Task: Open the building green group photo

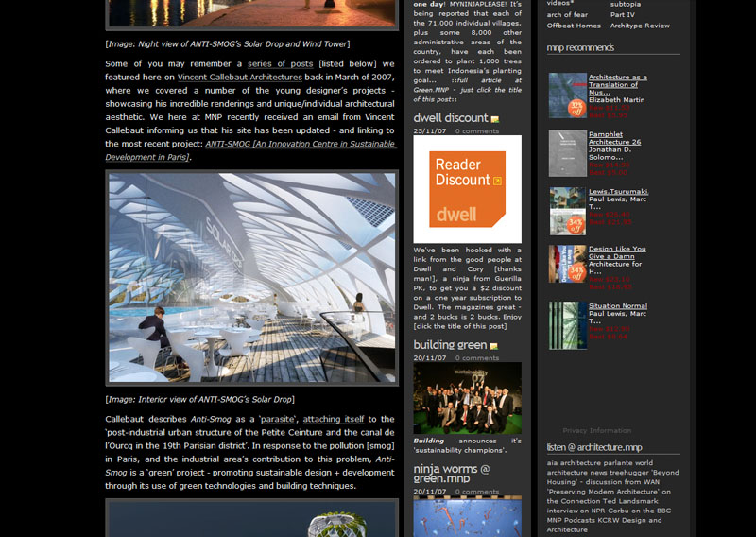Action: click(467, 398)
